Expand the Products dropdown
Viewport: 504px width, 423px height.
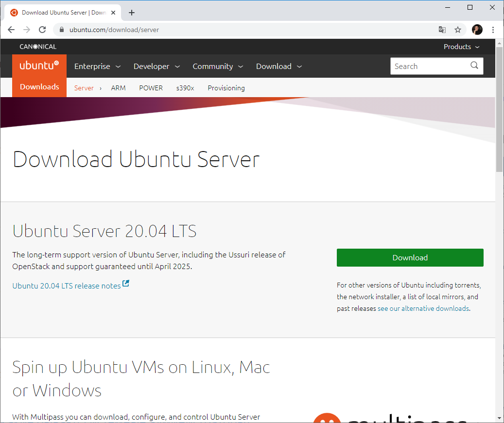(x=461, y=47)
